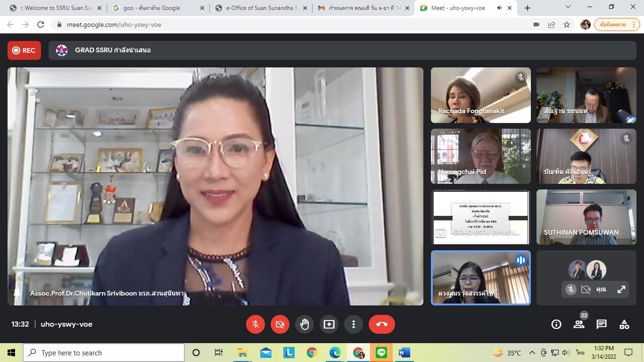Screen dimensions: 644x362
Task: Expand self-view tile to full size
Action: pos(621,289)
